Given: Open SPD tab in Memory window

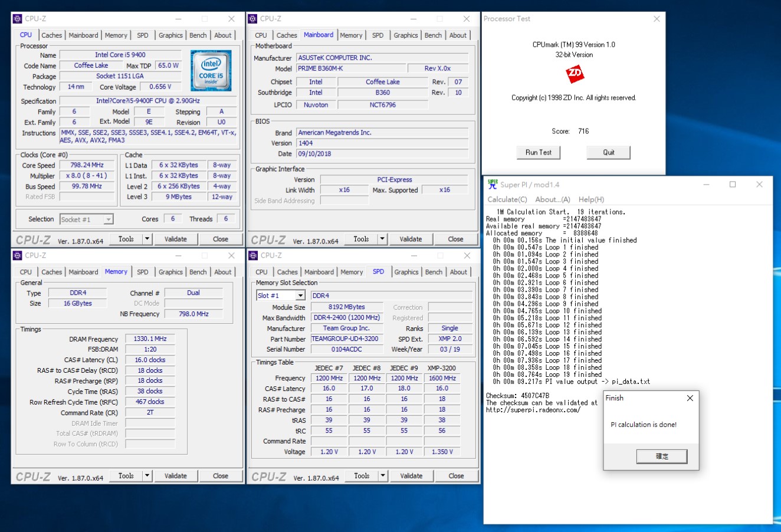Looking at the screenshot, I should tap(143, 272).
